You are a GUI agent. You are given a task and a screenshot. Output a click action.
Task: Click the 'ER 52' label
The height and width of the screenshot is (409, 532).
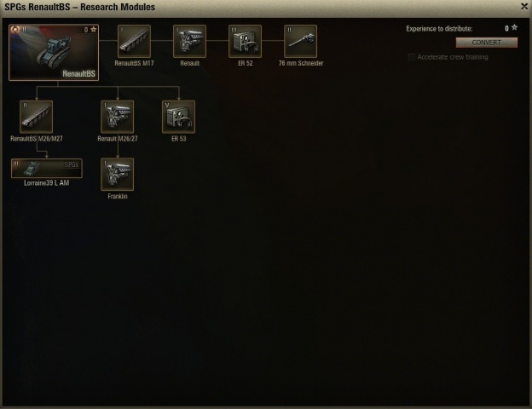[x=246, y=63]
